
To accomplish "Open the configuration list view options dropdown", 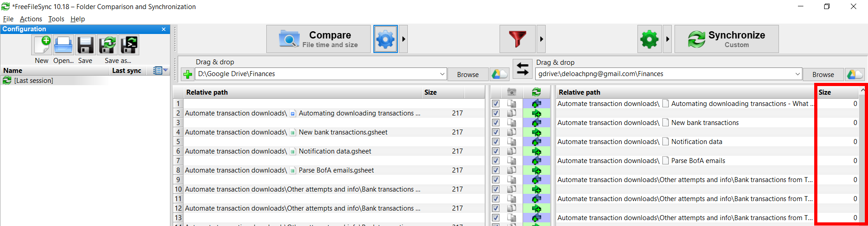I will [x=160, y=70].
